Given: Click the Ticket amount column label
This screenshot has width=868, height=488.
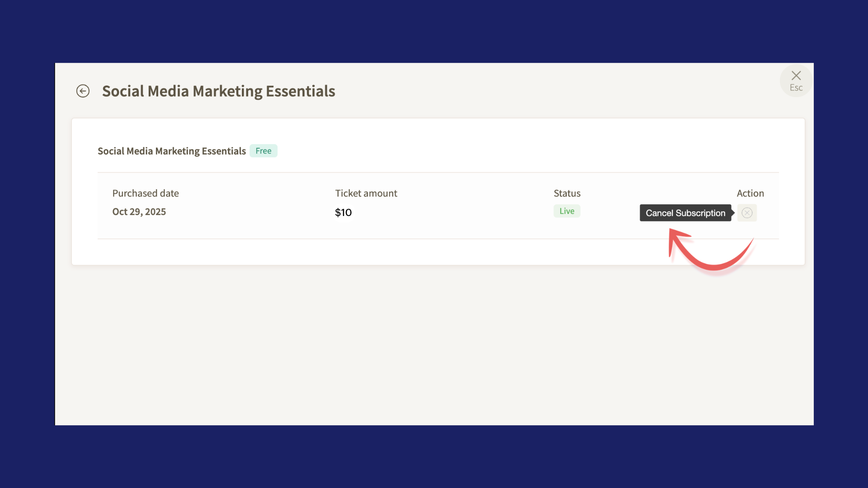Looking at the screenshot, I should pos(366,193).
